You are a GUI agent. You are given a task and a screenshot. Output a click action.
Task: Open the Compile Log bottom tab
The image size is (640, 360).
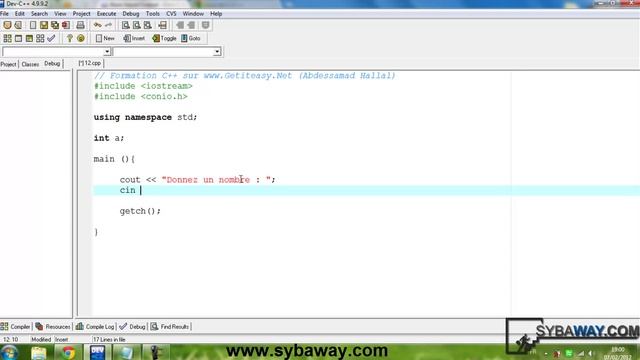[95, 327]
